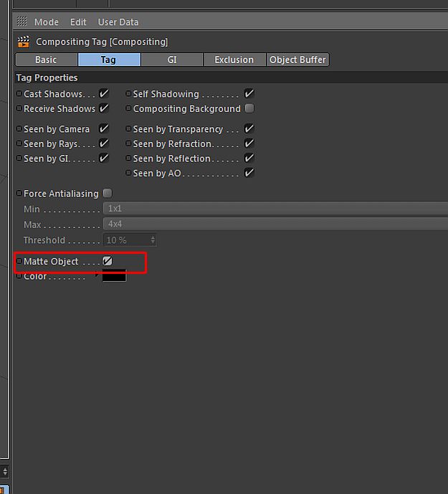Open the User Data menu
This screenshot has height=494, width=448.
[x=118, y=22]
